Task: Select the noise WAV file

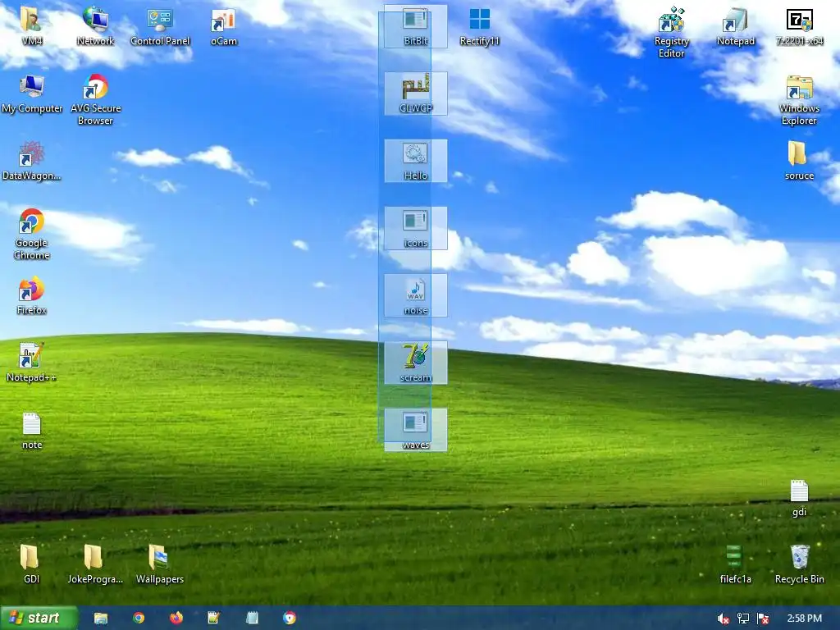Action: coord(416,295)
